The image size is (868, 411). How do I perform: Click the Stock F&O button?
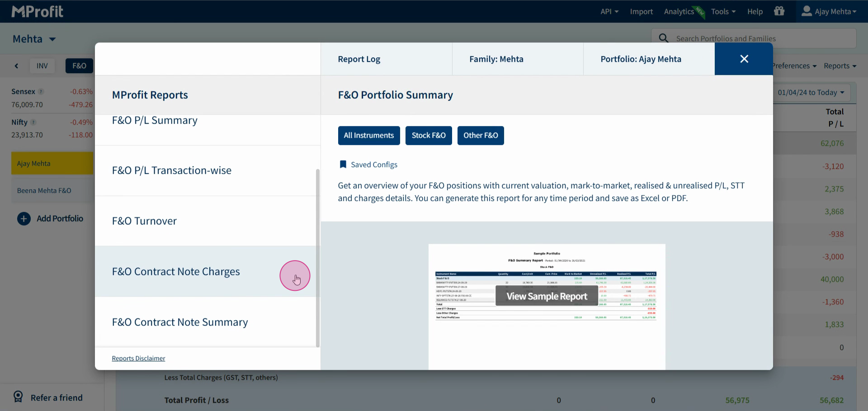(x=429, y=135)
